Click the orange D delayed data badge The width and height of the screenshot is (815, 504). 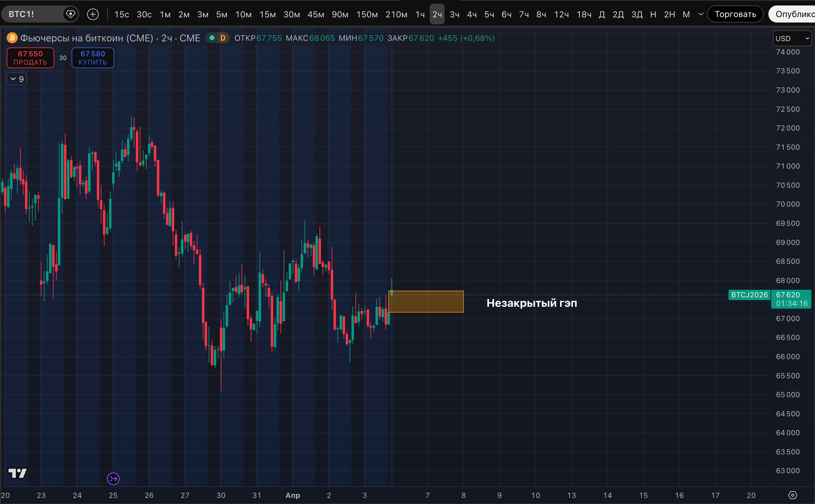(223, 38)
